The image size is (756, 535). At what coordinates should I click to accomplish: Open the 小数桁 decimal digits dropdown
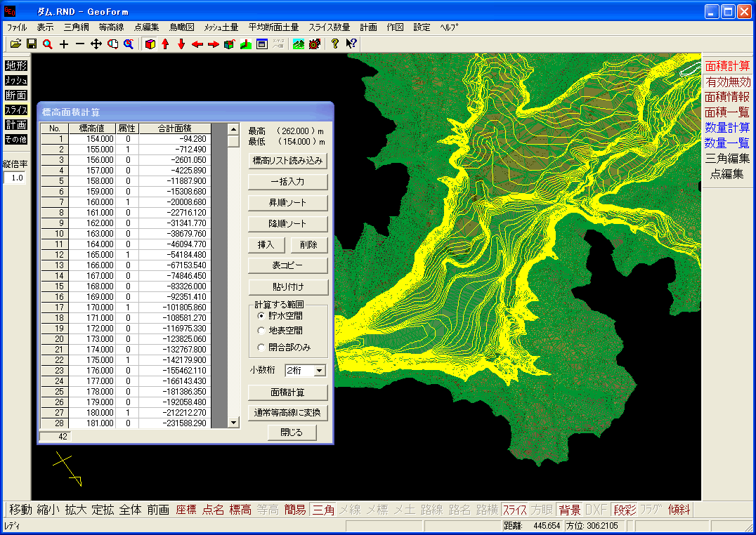(320, 371)
